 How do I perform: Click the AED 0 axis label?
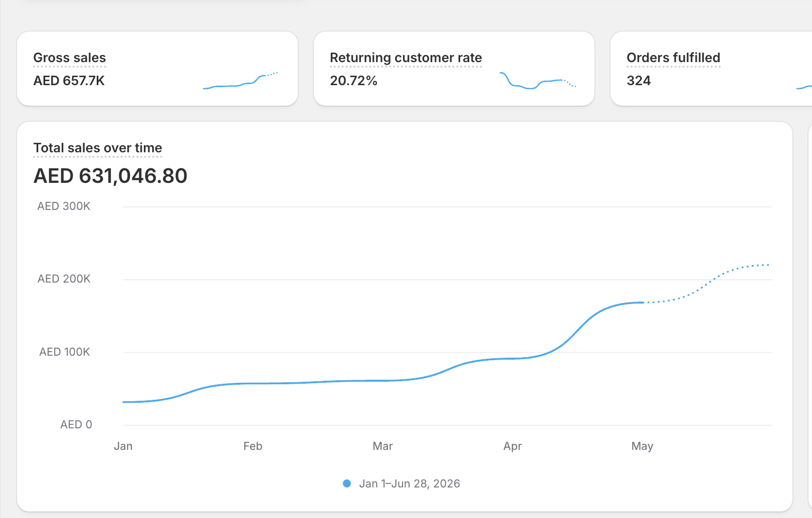pyautogui.click(x=76, y=425)
